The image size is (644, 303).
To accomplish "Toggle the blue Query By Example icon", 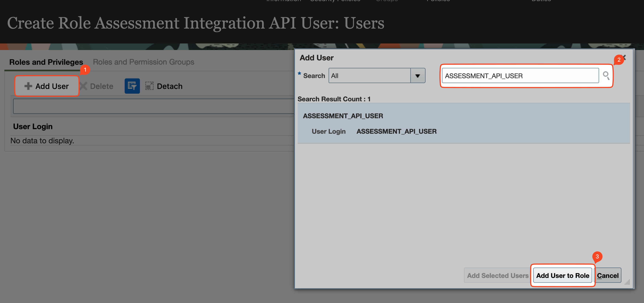I will pyautogui.click(x=132, y=86).
